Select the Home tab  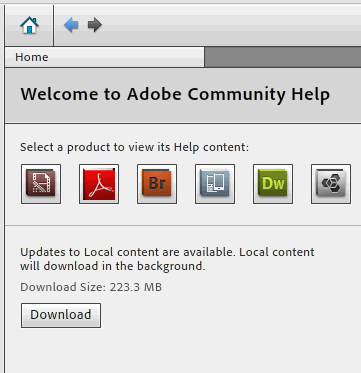point(105,57)
